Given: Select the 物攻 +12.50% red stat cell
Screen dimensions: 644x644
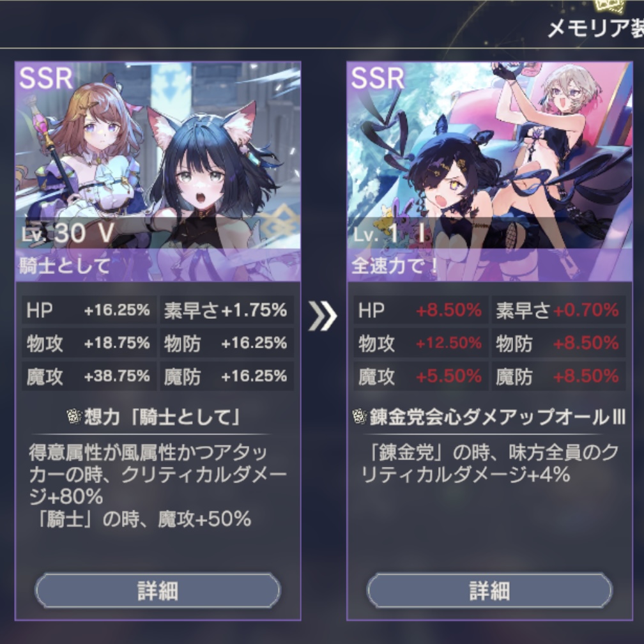Looking at the screenshot, I should (x=420, y=342).
